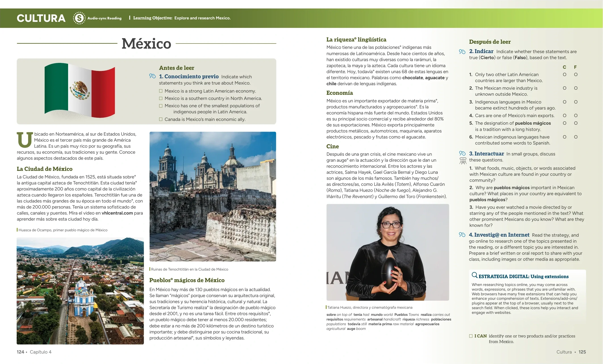The width and height of the screenshot is (603, 364).
Task: Click the 'La riqueza° lingüística' heading
Action: (x=356, y=40)
